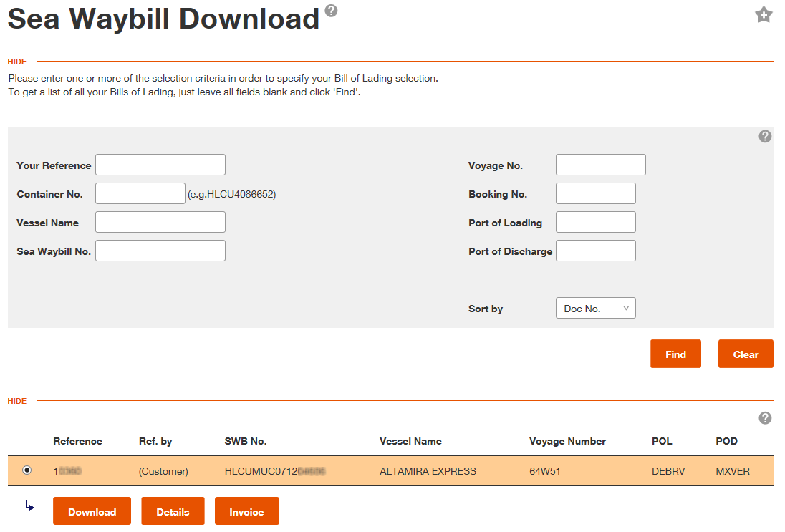Click into the Container No. field
785x532 pixels.
[140, 193]
